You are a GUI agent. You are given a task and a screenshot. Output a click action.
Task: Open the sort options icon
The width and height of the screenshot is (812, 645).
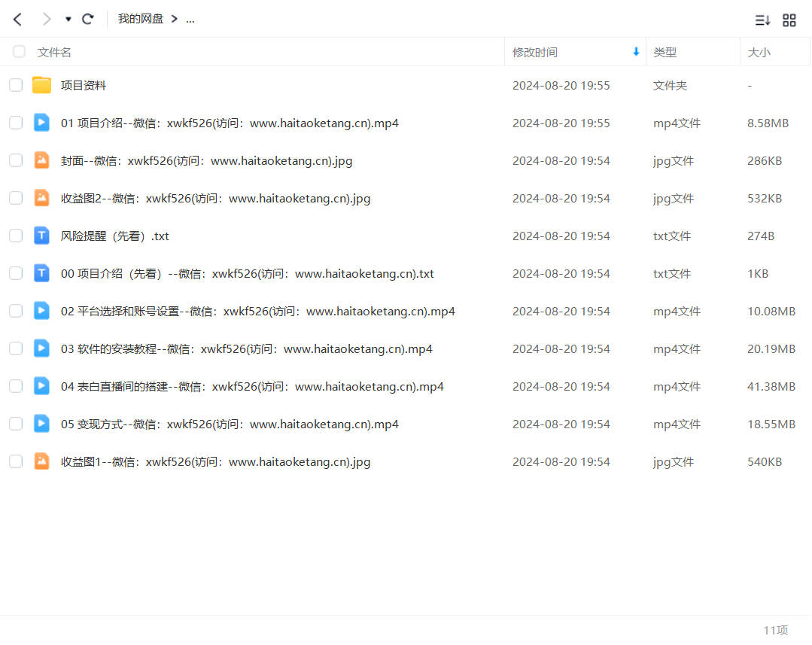pyautogui.click(x=762, y=20)
